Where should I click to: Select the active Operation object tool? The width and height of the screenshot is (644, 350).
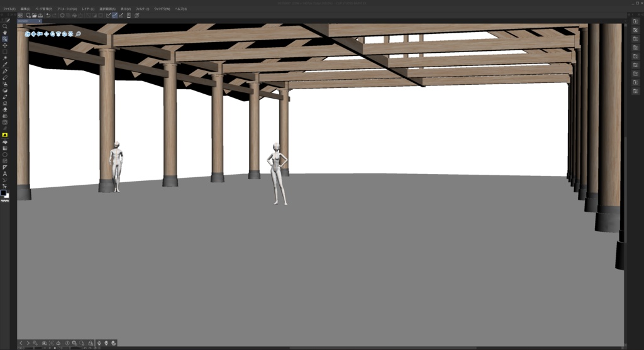(5, 39)
